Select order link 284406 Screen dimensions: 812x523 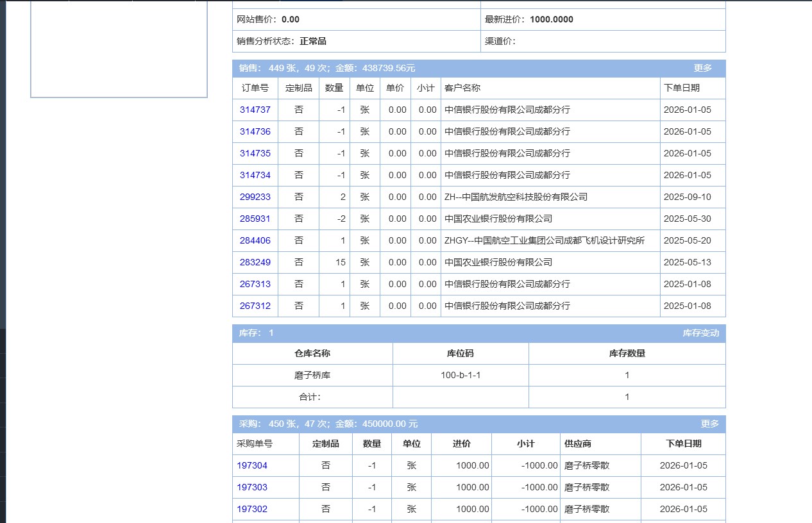[x=255, y=240]
